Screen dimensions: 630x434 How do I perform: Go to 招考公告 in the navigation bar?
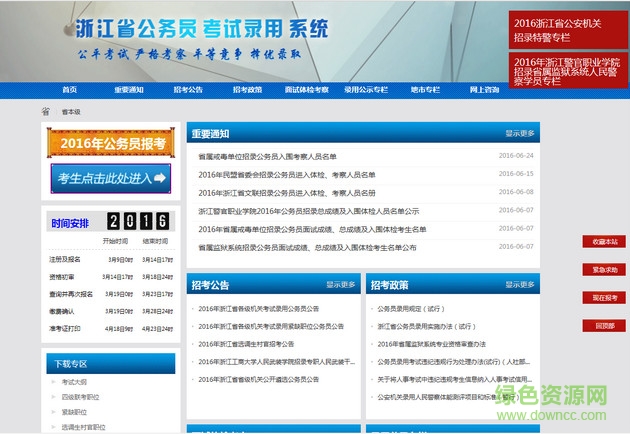click(188, 90)
